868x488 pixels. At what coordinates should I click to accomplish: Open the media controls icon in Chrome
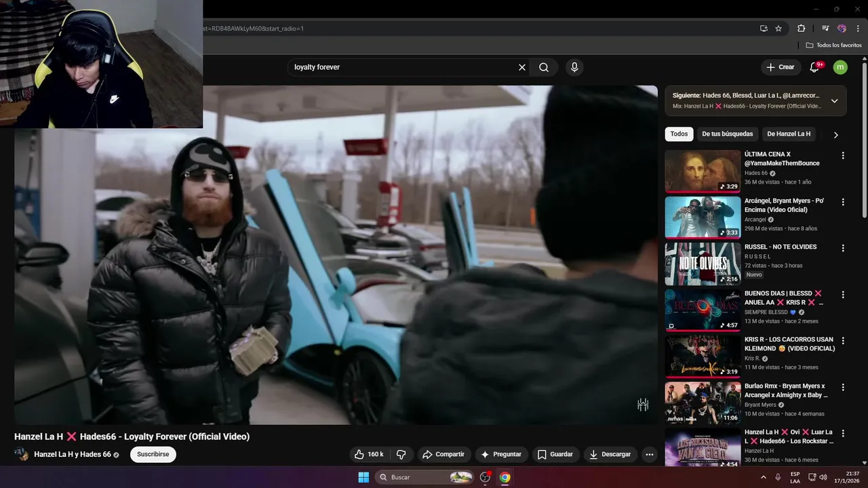click(825, 28)
